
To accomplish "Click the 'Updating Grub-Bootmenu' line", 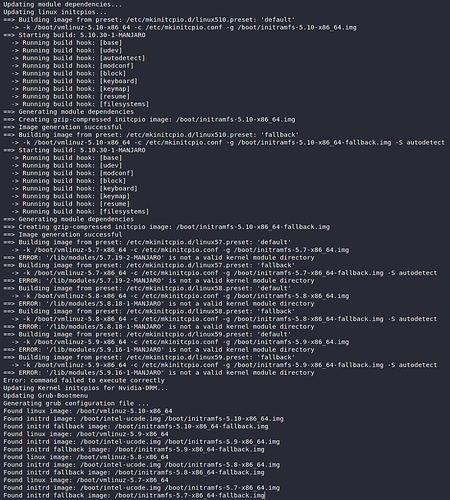I will (x=46, y=395).
